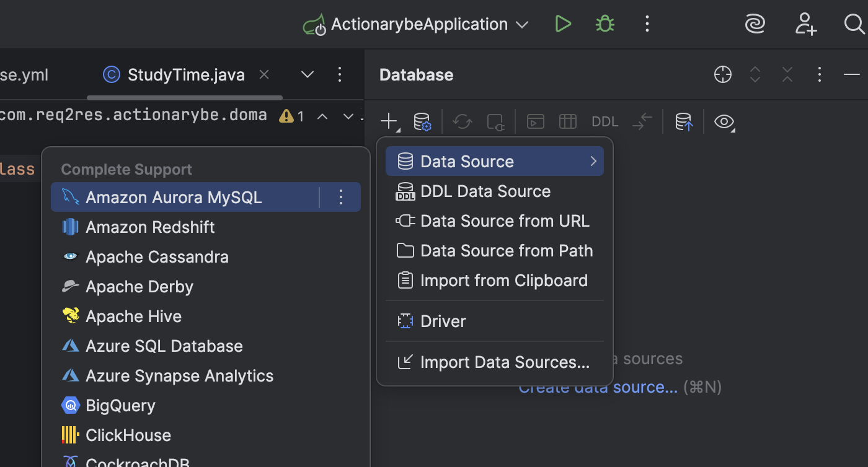Select Azure SQL Database data source
Screen dimensions: 868x467
pyautogui.click(x=206, y=346)
